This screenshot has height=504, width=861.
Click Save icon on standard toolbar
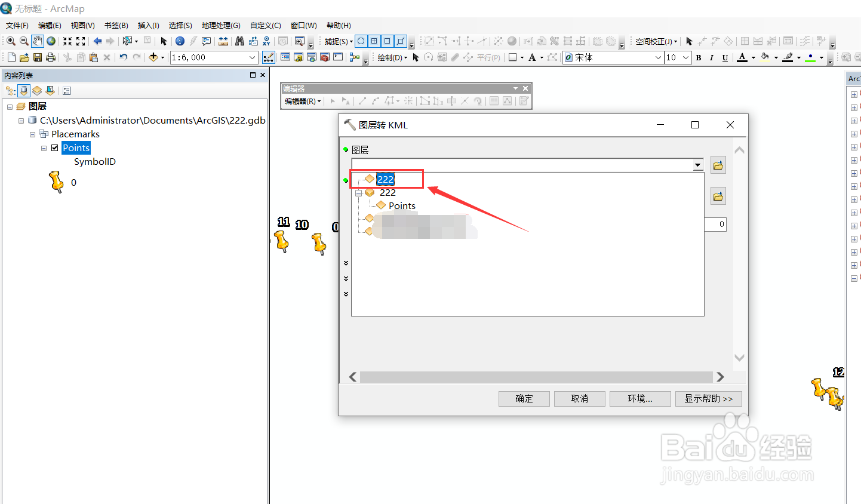point(38,57)
